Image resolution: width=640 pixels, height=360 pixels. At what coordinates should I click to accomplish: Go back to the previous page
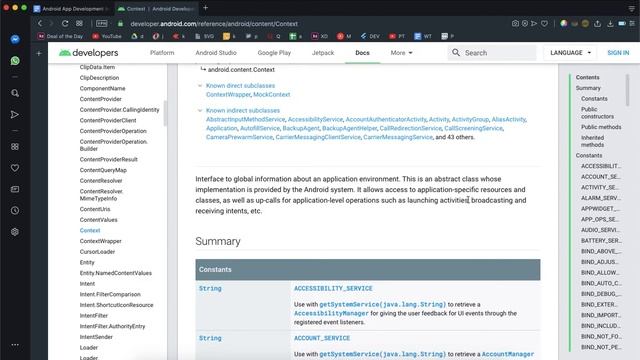[x=40, y=24]
